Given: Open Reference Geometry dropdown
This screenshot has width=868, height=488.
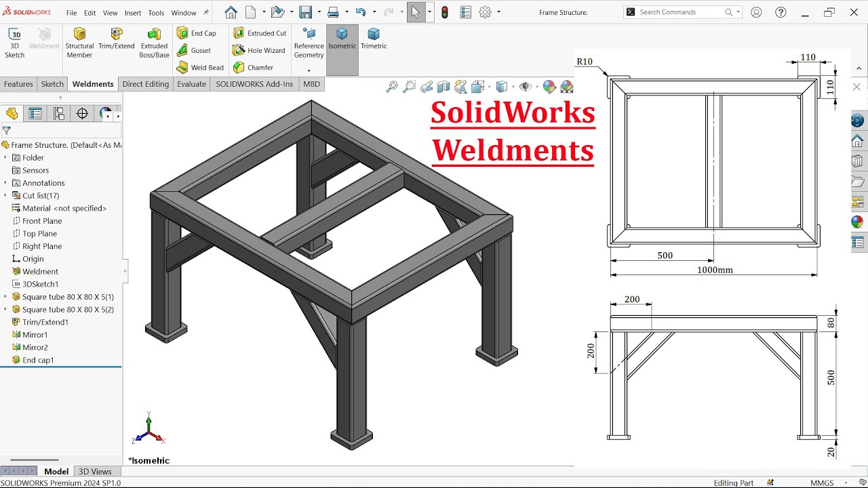Looking at the screenshot, I should [x=309, y=70].
